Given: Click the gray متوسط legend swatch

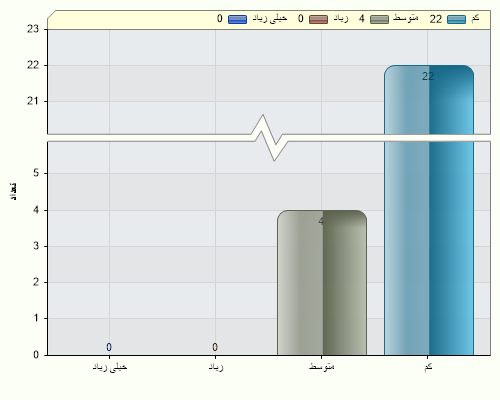Looking at the screenshot, I should [379, 19].
